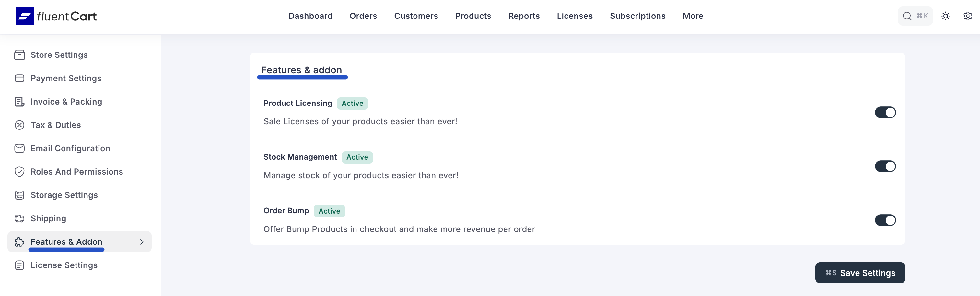Click the Email Configuration envelope icon
The height and width of the screenshot is (296, 980).
point(20,148)
